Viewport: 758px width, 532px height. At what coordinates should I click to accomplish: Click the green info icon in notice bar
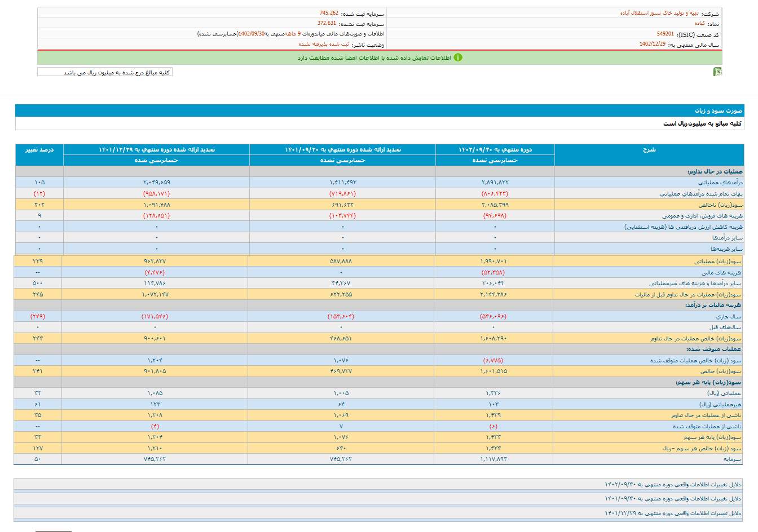point(458,57)
